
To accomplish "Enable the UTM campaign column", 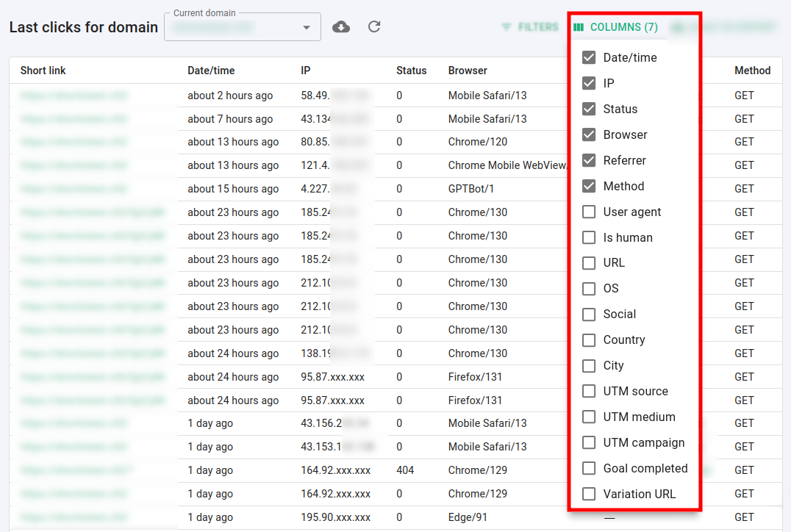I will [589, 442].
